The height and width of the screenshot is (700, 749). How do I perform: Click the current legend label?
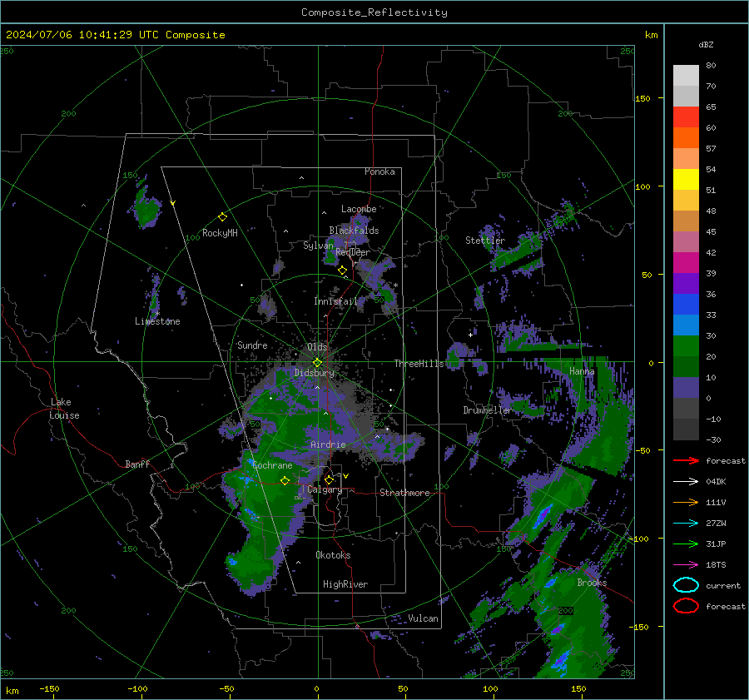722,585
